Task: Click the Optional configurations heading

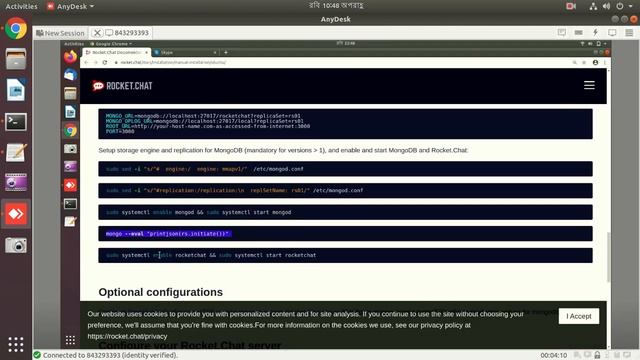Action: (x=160, y=292)
